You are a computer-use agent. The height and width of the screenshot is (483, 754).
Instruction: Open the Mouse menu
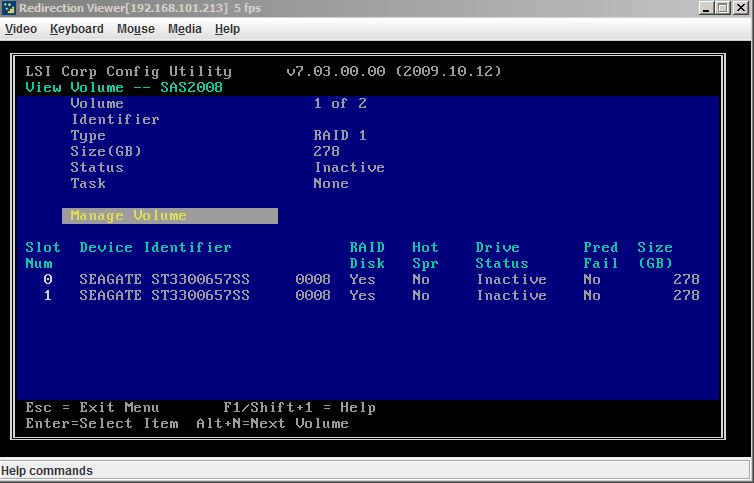(x=136, y=29)
